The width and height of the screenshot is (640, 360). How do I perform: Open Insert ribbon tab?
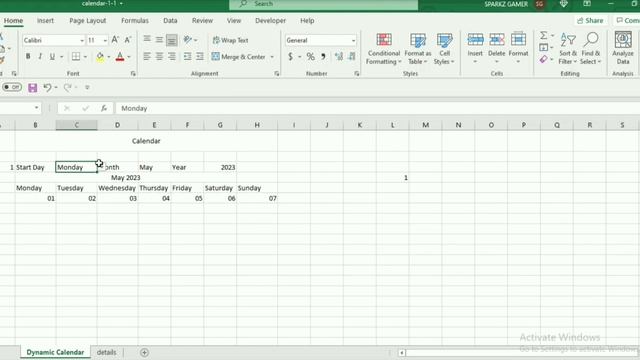(45, 20)
